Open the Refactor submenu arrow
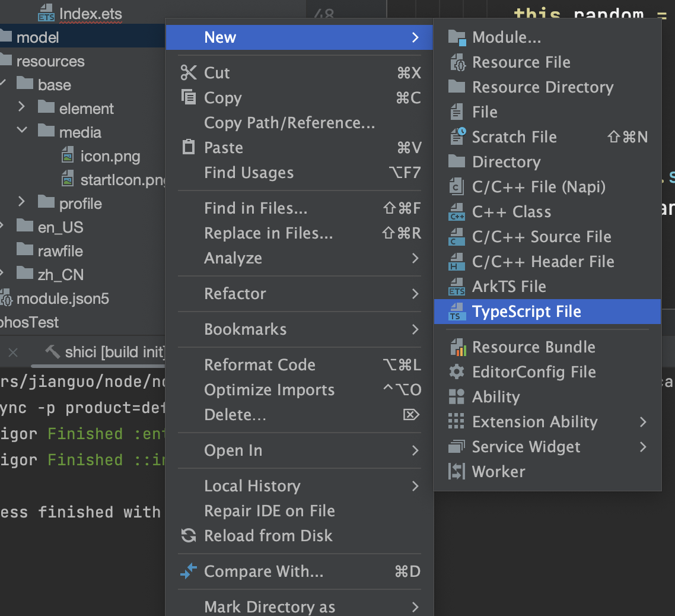Image resolution: width=675 pixels, height=616 pixels. (x=415, y=294)
